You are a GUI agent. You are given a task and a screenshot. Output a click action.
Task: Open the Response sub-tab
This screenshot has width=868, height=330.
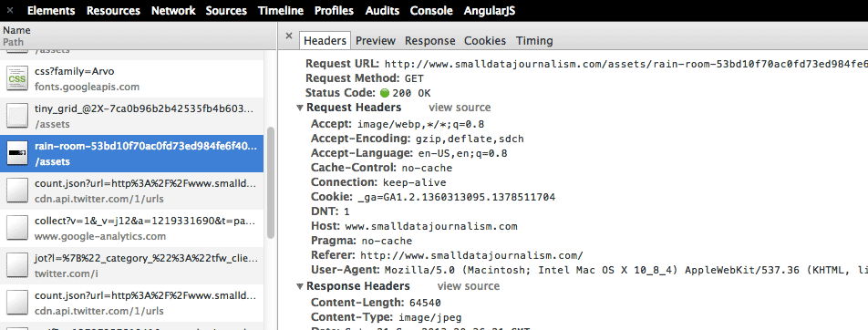430,40
